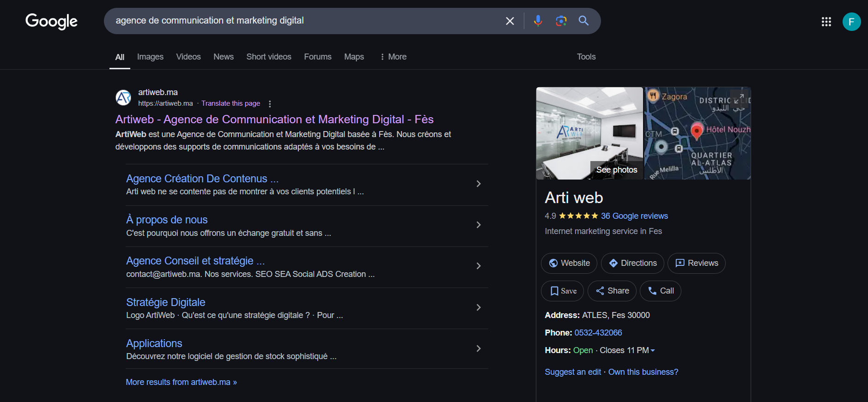
Task: Click the red location pin on map
Action: pos(697,131)
